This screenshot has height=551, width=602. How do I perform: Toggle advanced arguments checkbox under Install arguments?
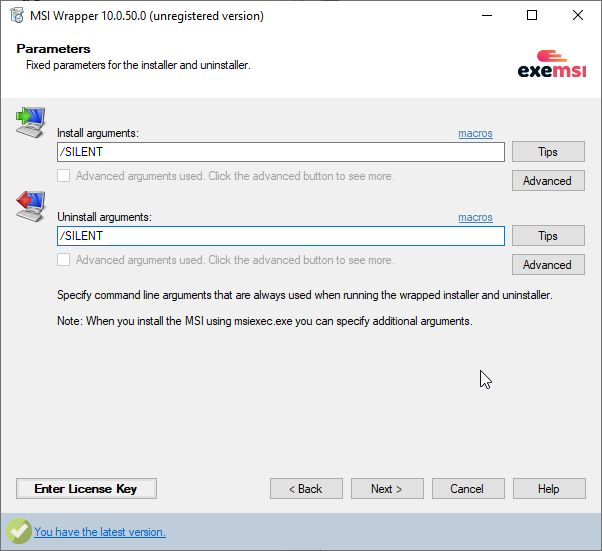click(x=63, y=176)
